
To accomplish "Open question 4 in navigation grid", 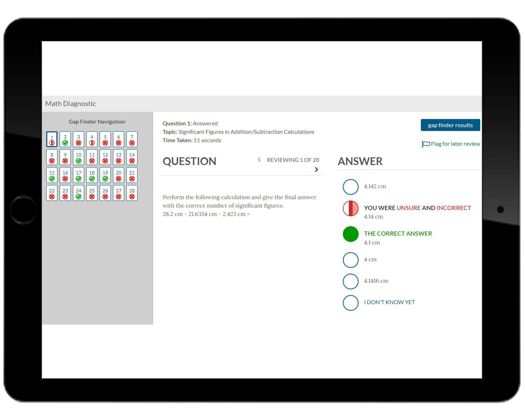I will 92,139.
